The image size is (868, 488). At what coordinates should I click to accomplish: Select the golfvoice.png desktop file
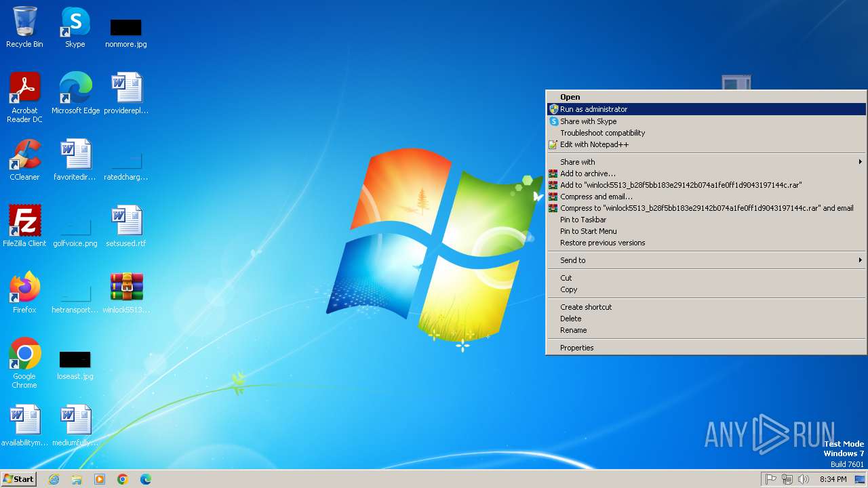coord(75,233)
